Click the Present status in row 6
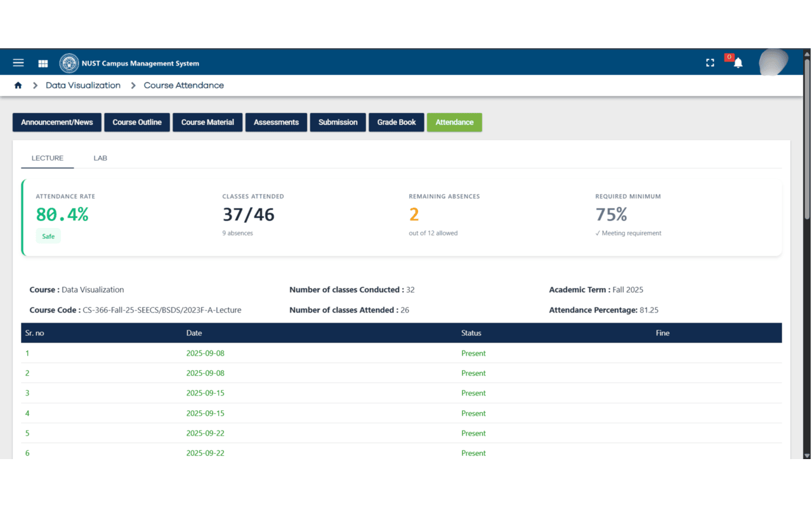 coord(473,453)
